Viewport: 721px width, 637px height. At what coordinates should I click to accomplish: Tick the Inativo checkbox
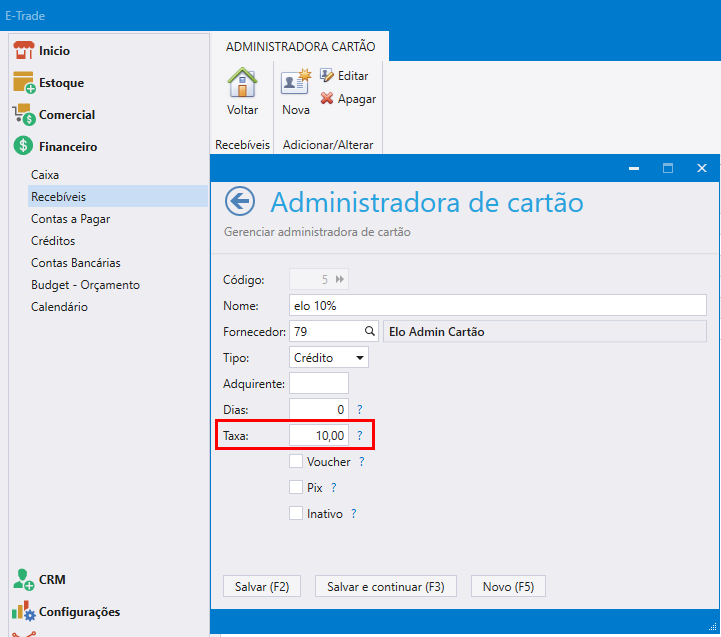click(x=296, y=513)
